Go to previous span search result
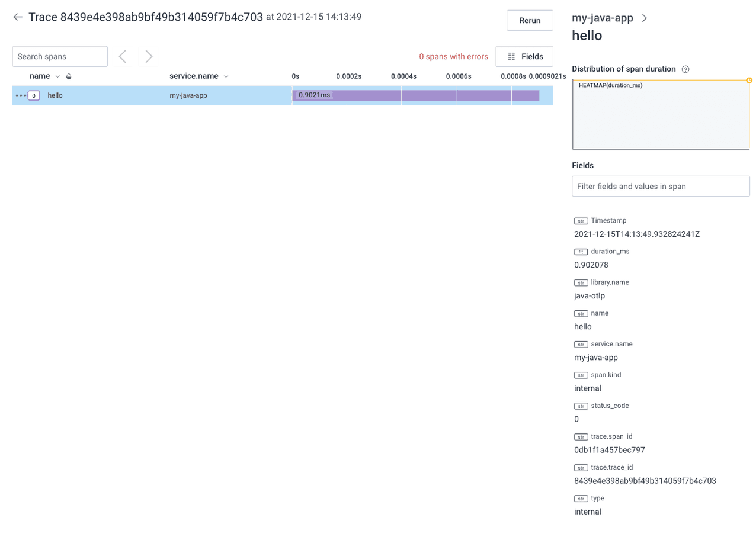Screen dimensions: 756x540 tap(123, 56)
